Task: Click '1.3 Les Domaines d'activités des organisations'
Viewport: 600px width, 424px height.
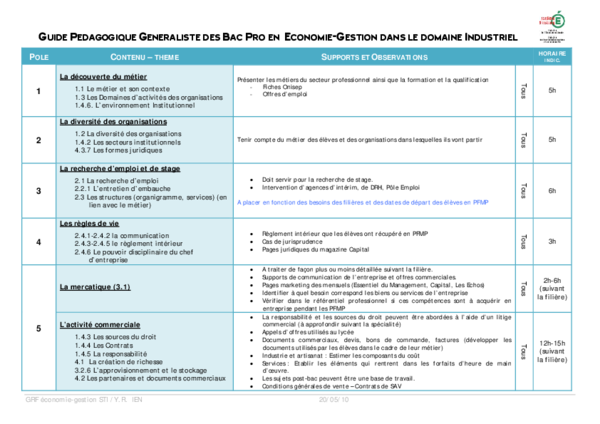Action: [148, 97]
